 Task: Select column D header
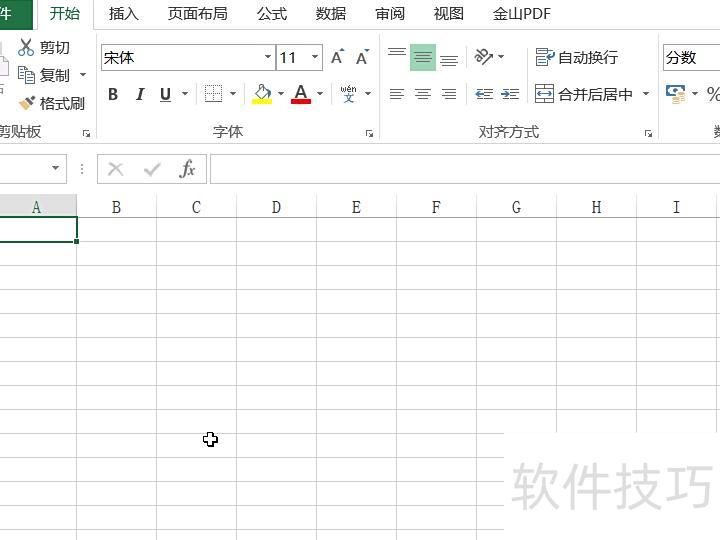click(x=276, y=207)
